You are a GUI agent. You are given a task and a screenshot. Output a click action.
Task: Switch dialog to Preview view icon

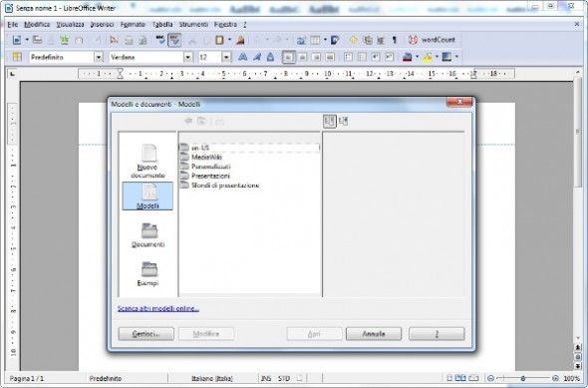pos(343,121)
